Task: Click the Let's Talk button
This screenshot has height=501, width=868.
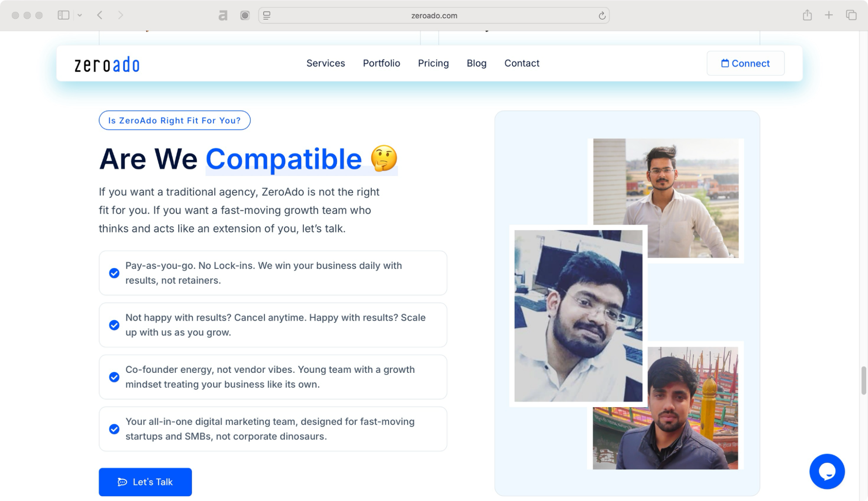Action: [145, 482]
